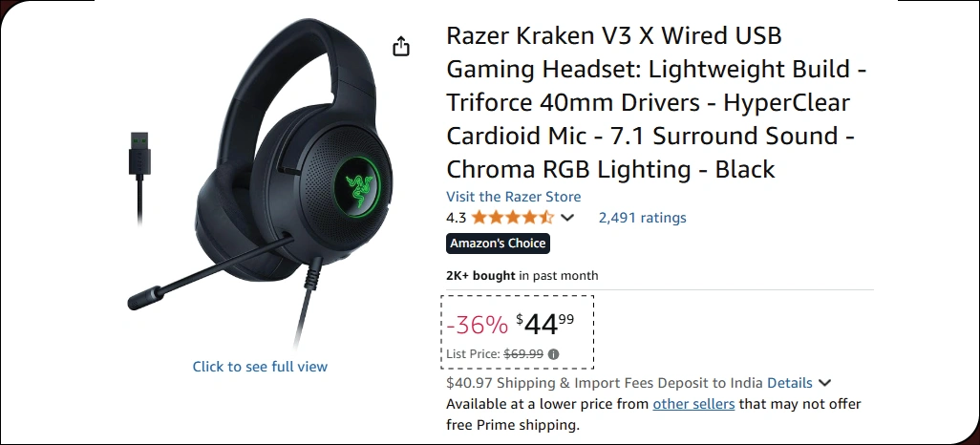Image resolution: width=980 pixels, height=445 pixels.
Task: Click the struck-through $69.99 list price
Action: [523, 354]
